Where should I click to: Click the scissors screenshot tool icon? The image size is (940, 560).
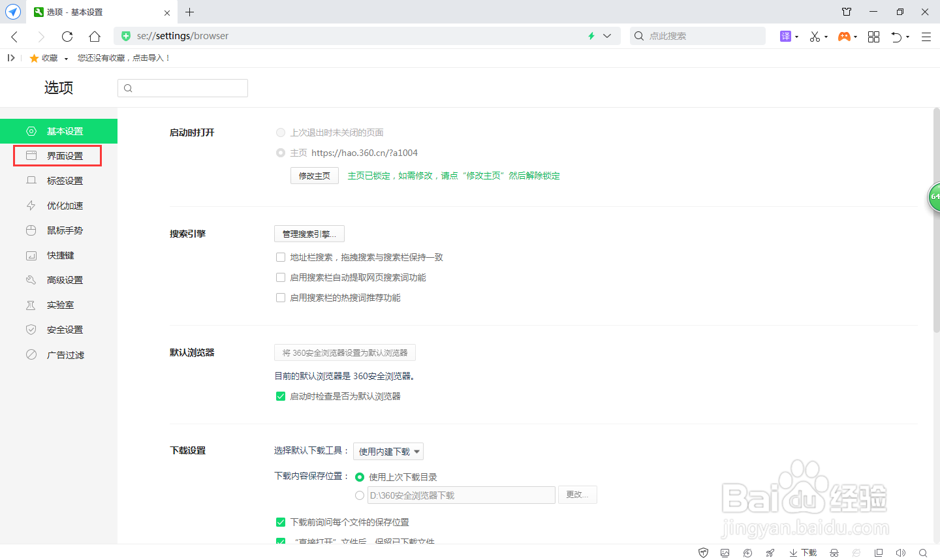coord(815,37)
